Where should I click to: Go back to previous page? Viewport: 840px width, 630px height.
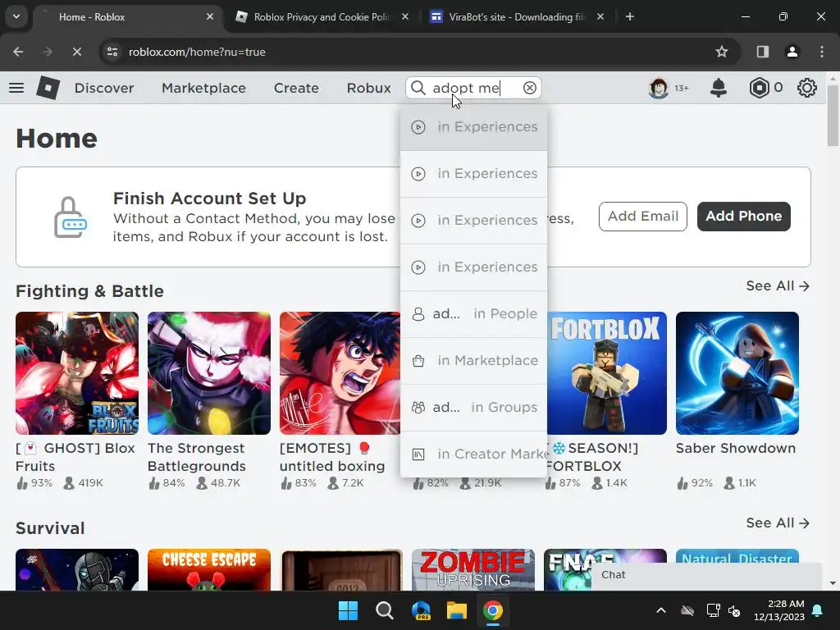[18, 52]
